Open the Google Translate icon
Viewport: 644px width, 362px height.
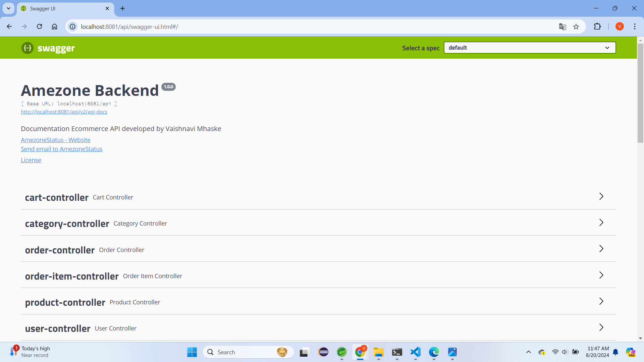click(x=562, y=26)
